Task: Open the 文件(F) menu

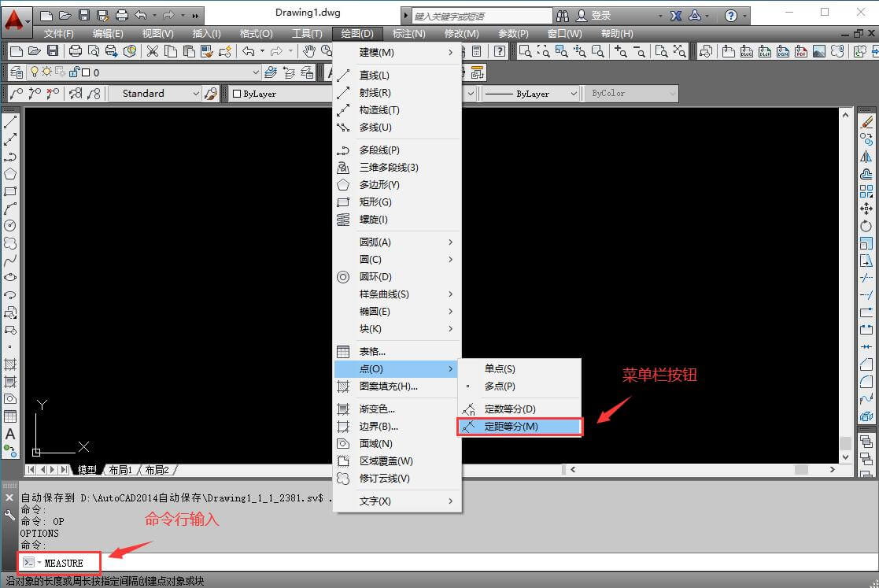Action: [x=59, y=34]
